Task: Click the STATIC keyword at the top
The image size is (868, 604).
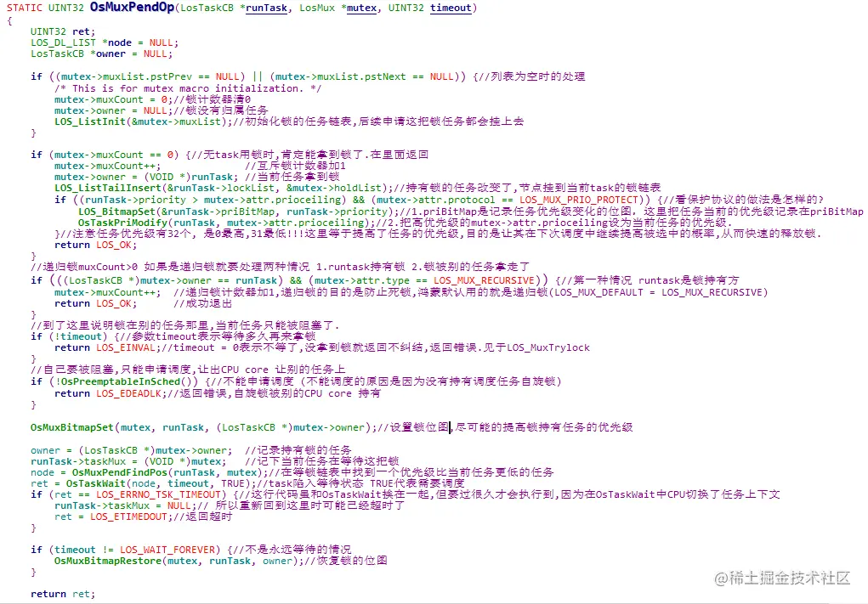Action: tap(25, 8)
